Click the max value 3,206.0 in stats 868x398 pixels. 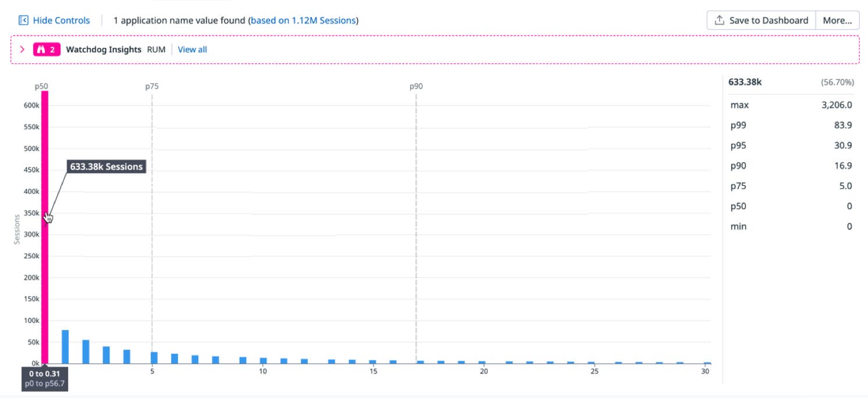(838, 105)
